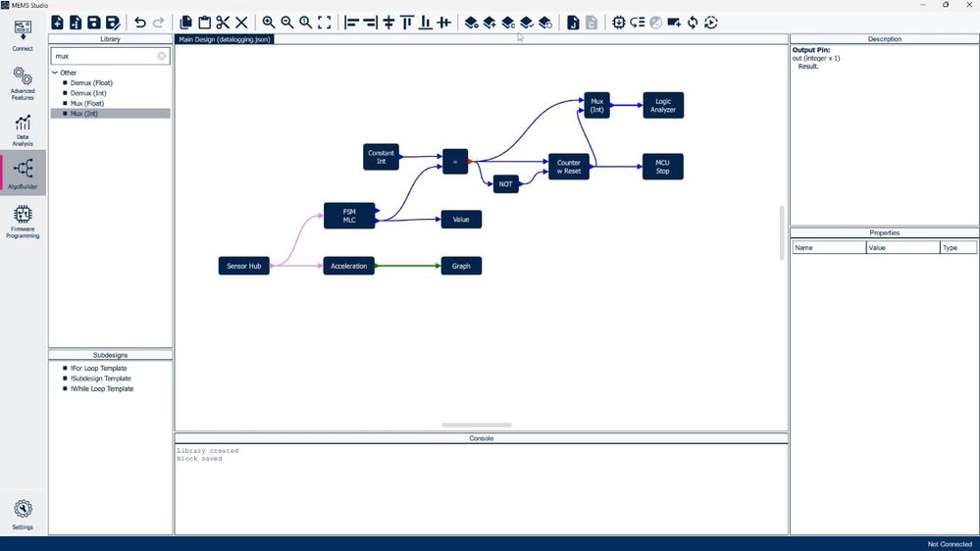Select the Logic Analyzer block
Screen dimensions: 980x551
pos(663,105)
